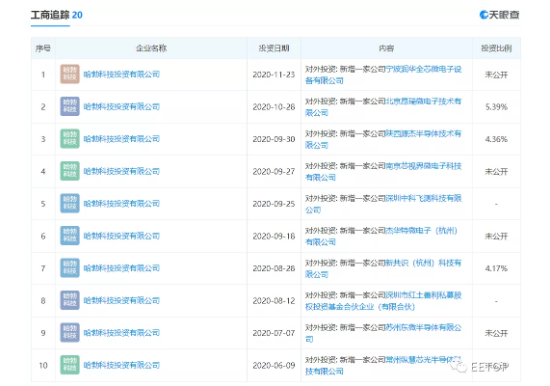The height and width of the screenshot is (386, 550).
Task: Select the date 2020-09-27
Action: (x=274, y=171)
